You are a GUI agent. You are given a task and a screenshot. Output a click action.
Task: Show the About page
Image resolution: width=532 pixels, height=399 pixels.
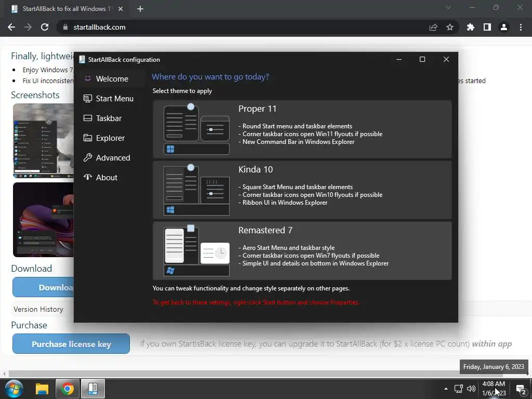click(x=110, y=177)
